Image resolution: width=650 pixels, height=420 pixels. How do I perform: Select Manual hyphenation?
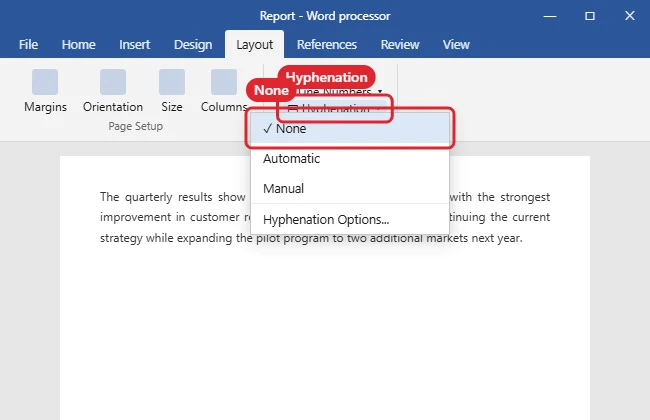point(350,189)
